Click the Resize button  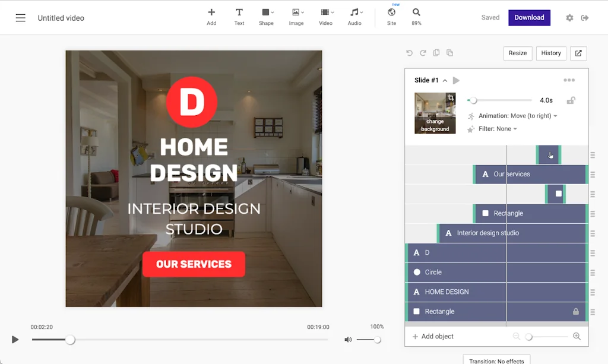click(517, 53)
